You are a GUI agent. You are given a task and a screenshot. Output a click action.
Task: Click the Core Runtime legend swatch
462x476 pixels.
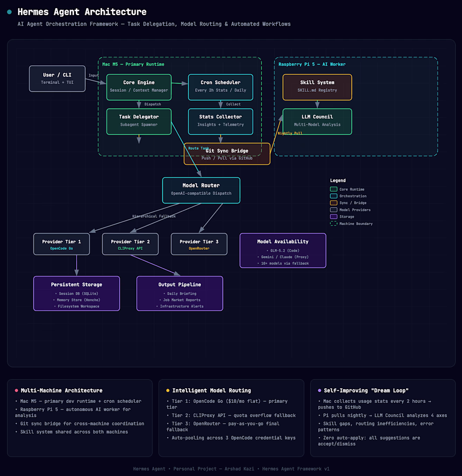(x=333, y=189)
